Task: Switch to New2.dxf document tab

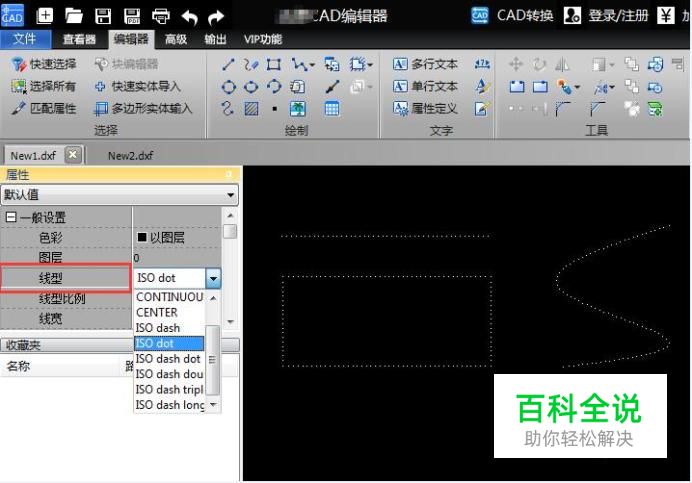Action: click(131, 155)
